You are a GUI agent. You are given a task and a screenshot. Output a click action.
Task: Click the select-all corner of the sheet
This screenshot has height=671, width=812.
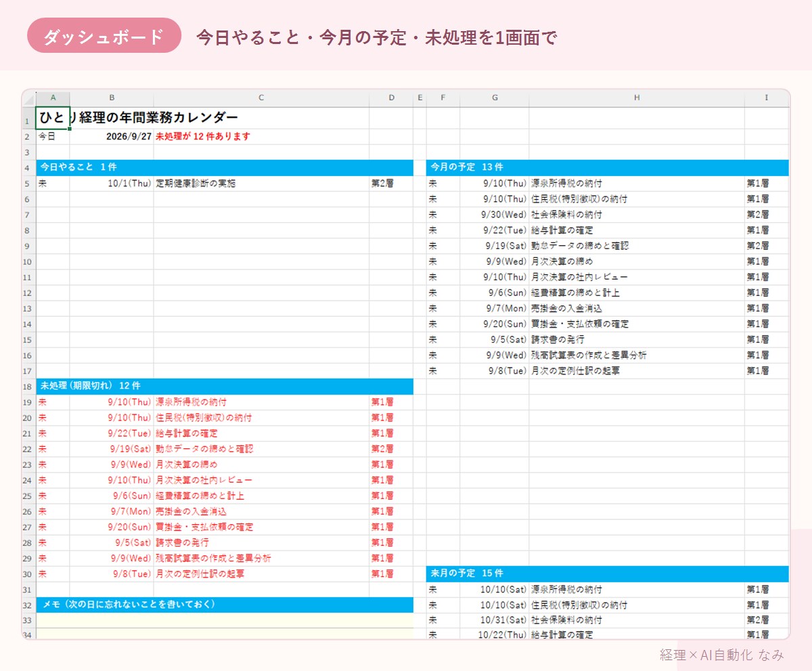coord(29,98)
